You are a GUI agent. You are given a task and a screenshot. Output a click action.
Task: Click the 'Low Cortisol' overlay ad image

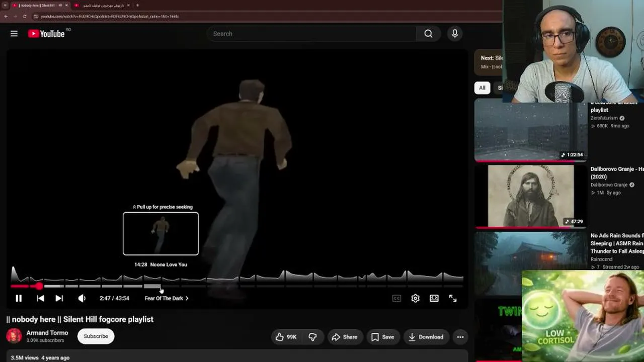(583, 315)
